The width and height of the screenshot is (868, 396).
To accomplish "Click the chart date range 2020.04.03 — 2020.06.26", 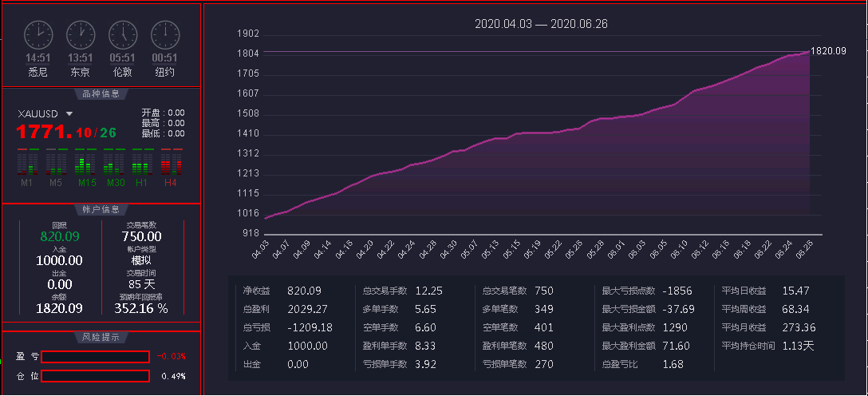I will pyautogui.click(x=541, y=24).
